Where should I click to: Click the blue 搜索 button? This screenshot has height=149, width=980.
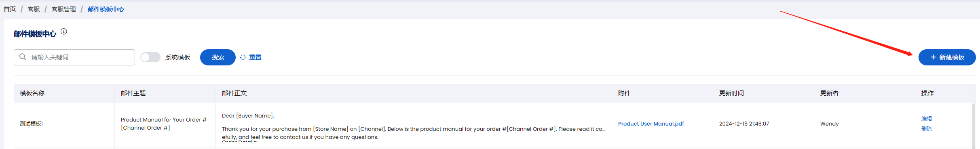pyautogui.click(x=218, y=57)
